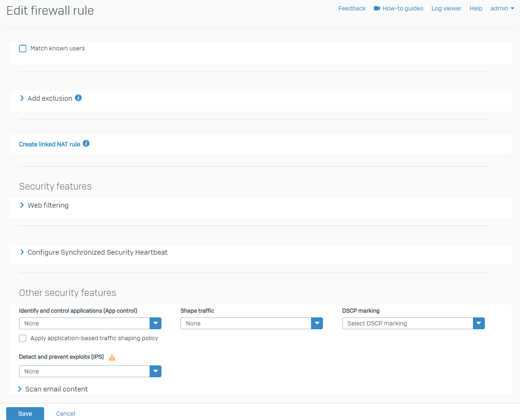Screen dimensions: 520x420
Task: Click the IPS warning triangle icon
Action: click(112, 357)
